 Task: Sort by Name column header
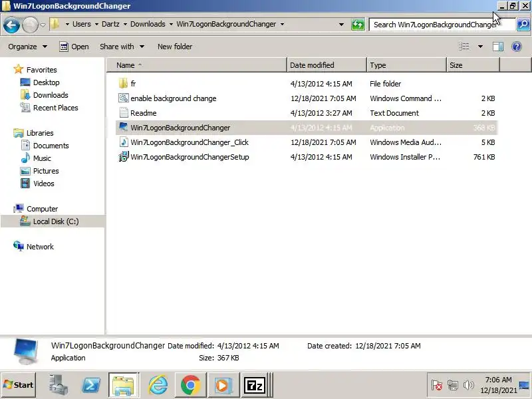point(197,65)
